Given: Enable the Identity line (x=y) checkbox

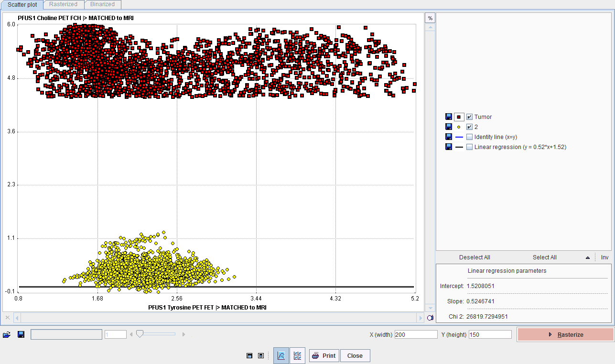Looking at the screenshot, I should pyautogui.click(x=469, y=137).
